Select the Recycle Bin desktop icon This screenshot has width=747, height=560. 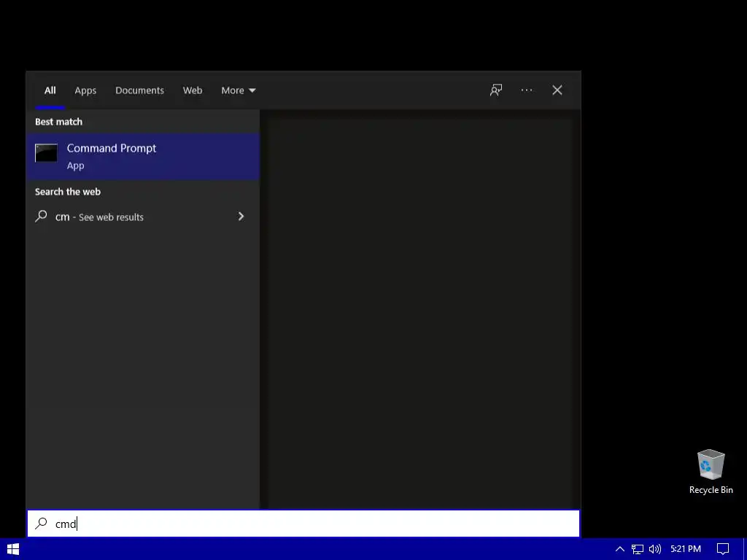pyautogui.click(x=711, y=472)
